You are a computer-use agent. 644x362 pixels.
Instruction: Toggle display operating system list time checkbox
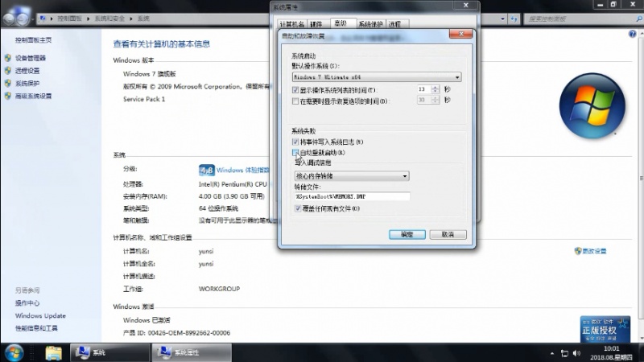pos(295,90)
